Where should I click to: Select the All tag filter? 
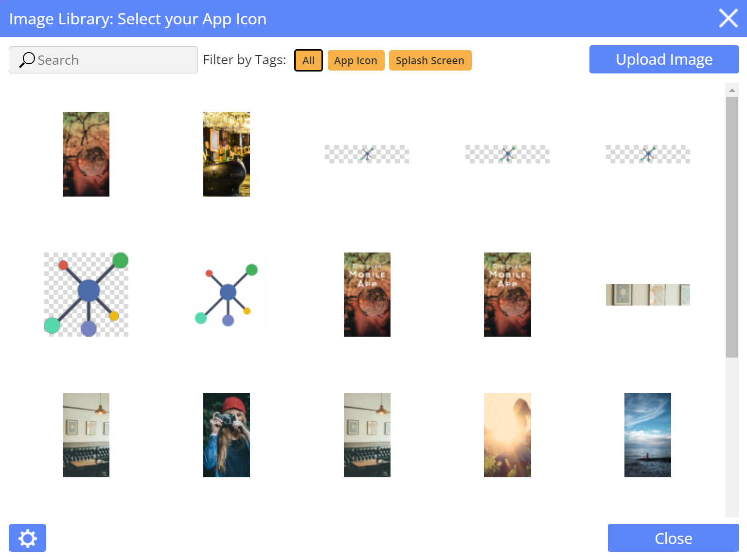308,60
